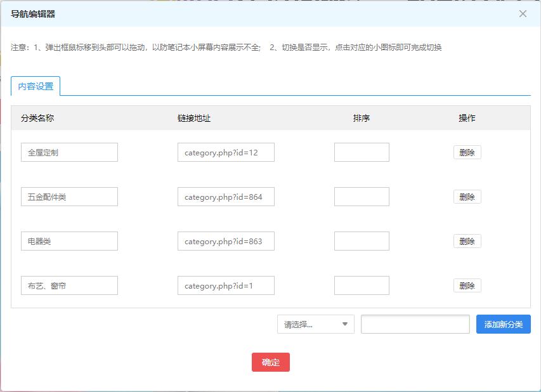Delete the 全屋定制 category row
Viewport: 541px width, 392px height.
(467, 152)
